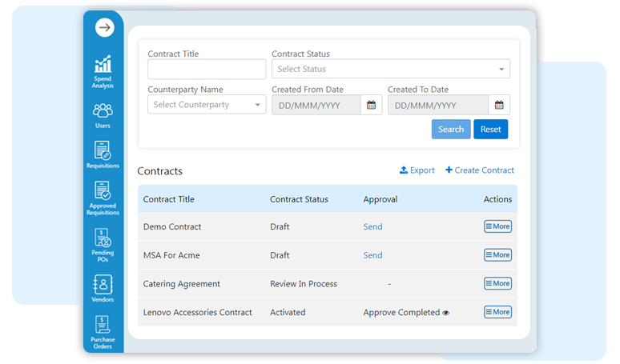Click the Contract Title column header
The height and width of the screenshot is (364, 620).
pos(168,199)
